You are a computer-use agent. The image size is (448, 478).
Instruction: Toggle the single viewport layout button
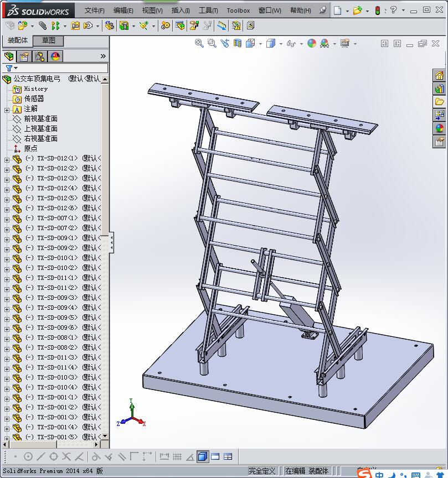pos(215,456)
